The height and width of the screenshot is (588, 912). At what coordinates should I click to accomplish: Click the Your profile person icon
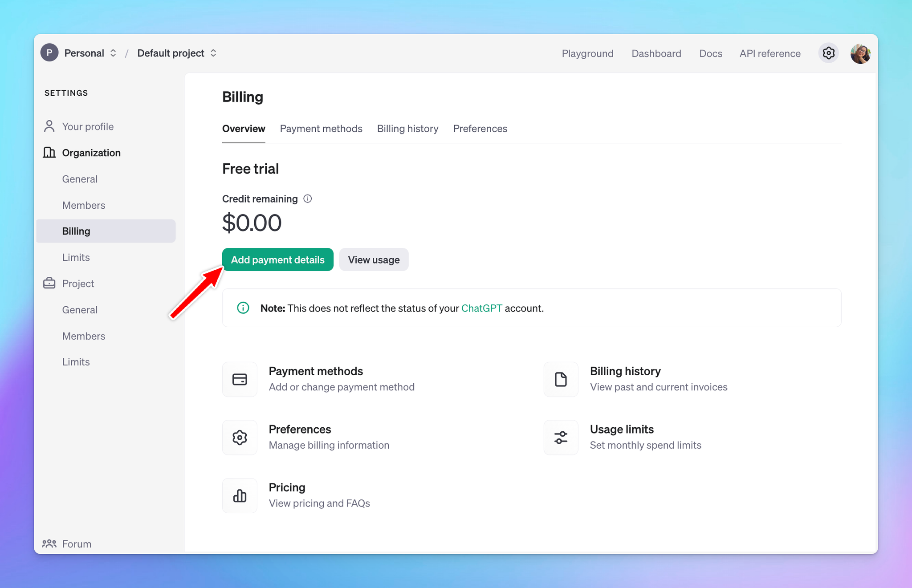pos(49,126)
